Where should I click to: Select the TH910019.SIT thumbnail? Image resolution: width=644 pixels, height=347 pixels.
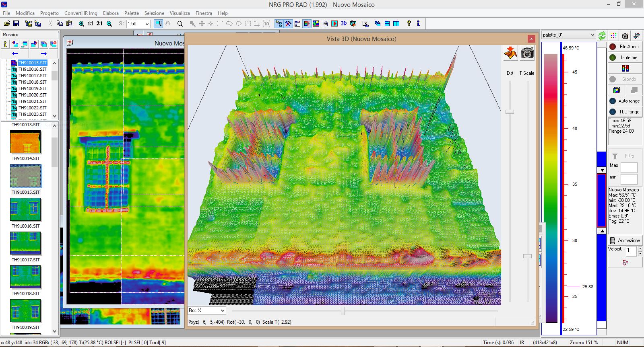(x=25, y=311)
